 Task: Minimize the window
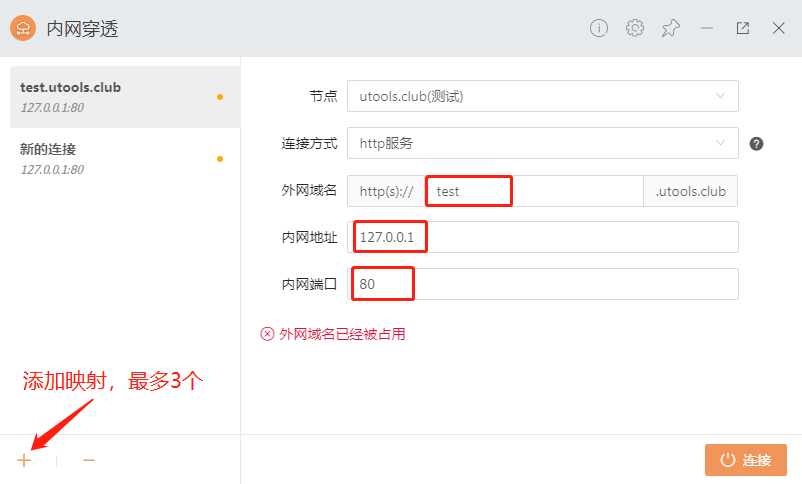pyautogui.click(x=707, y=28)
